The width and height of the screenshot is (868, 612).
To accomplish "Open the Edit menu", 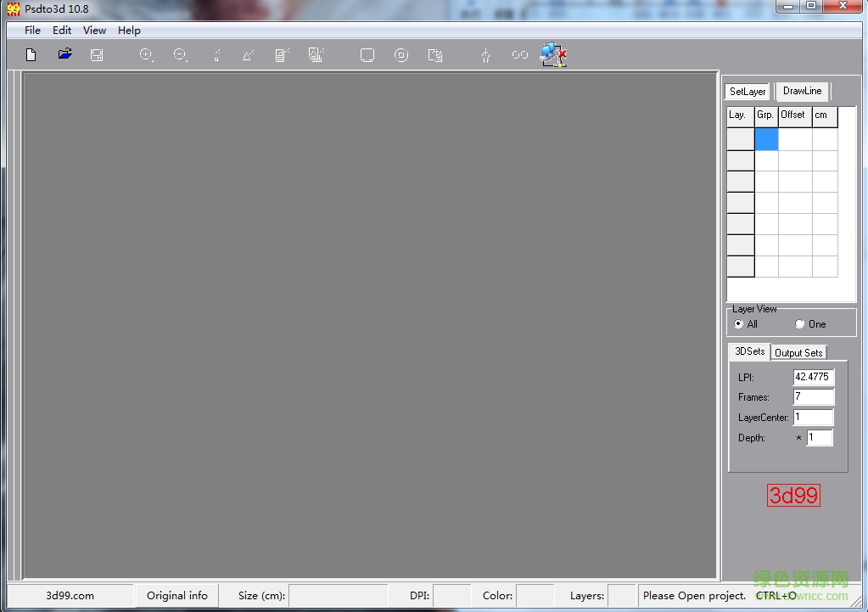I will point(61,31).
